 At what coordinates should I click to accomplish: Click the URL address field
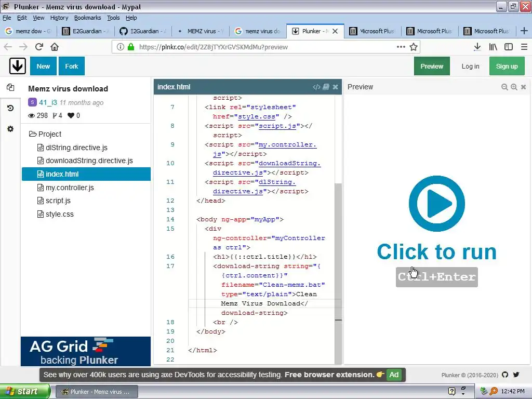point(266,47)
